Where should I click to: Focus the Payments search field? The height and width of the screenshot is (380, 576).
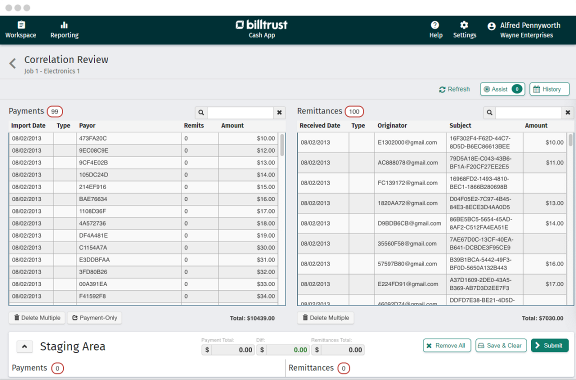(x=240, y=112)
